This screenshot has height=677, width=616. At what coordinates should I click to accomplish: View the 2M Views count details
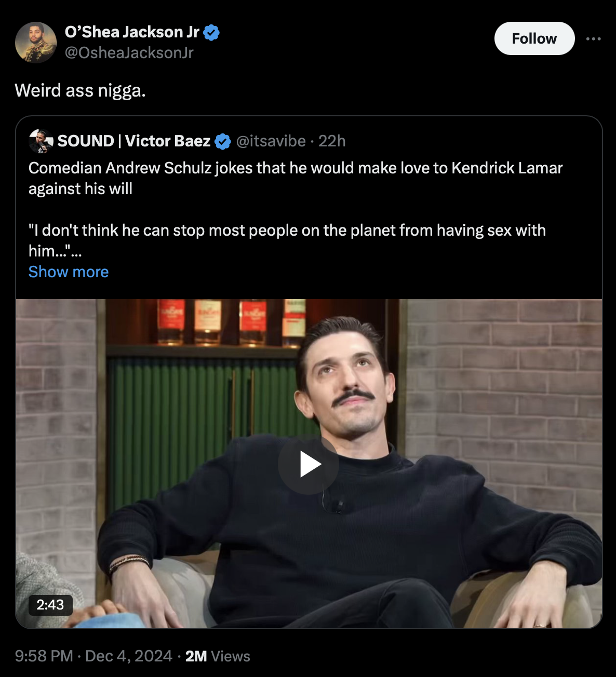pos(218,656)
